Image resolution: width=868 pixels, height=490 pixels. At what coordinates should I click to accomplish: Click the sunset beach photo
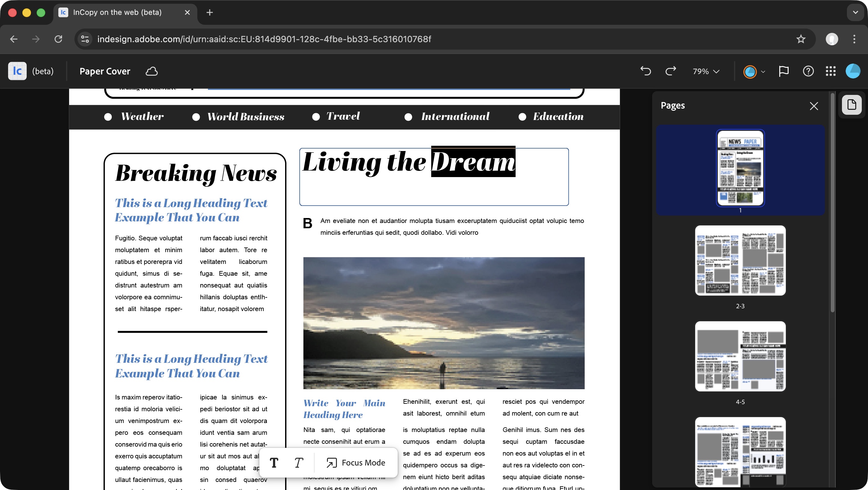[444, 323]
